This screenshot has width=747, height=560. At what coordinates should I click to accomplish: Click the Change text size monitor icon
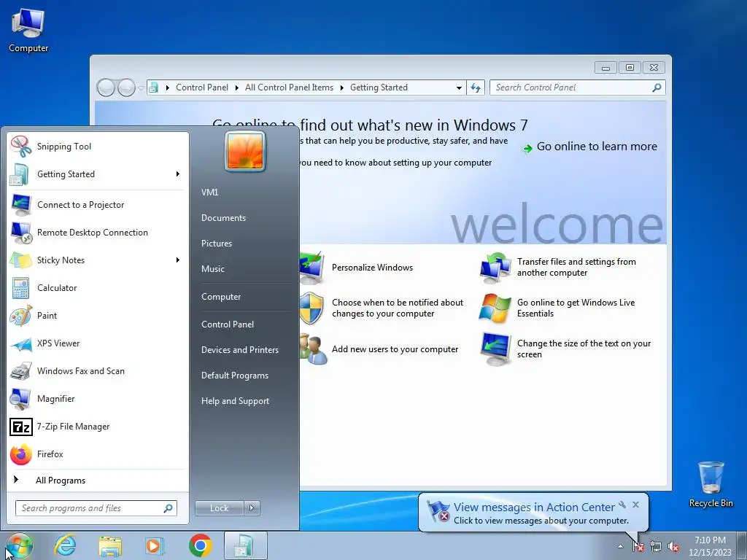tap(495, 349)
